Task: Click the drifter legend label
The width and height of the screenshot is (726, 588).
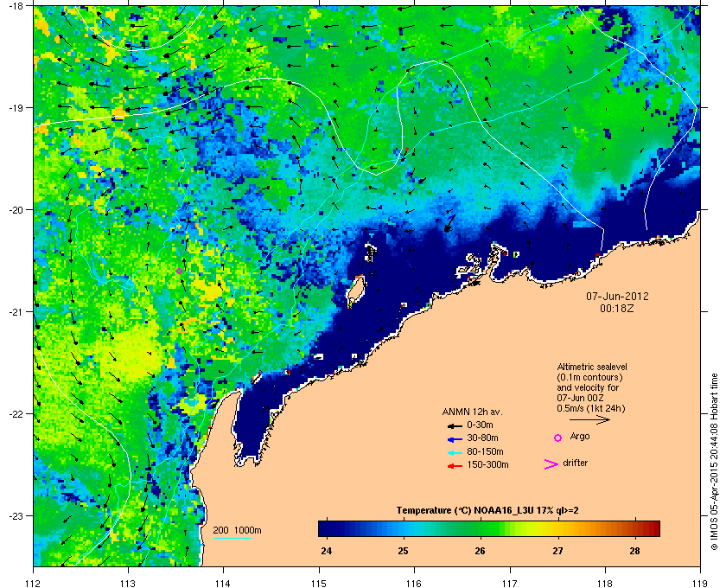Action: [x=575, y=463]
